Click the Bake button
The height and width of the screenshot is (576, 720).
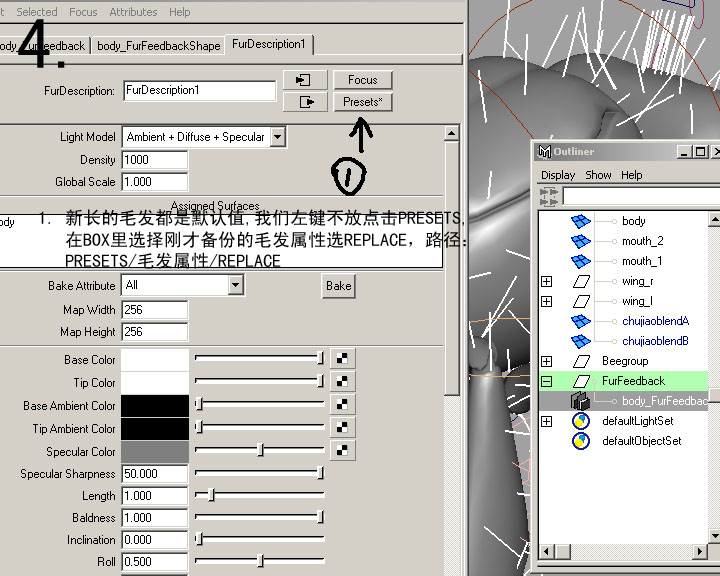(339, 286)
